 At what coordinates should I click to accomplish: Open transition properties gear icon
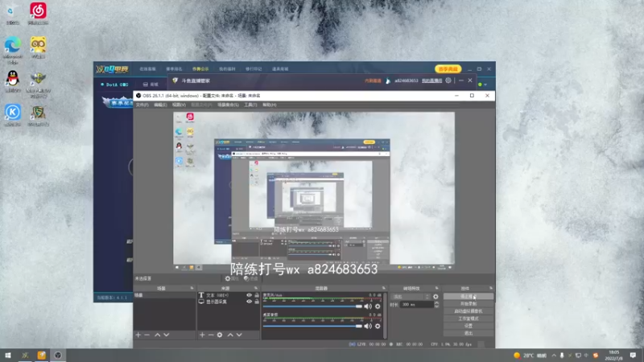tap(436, 296)
